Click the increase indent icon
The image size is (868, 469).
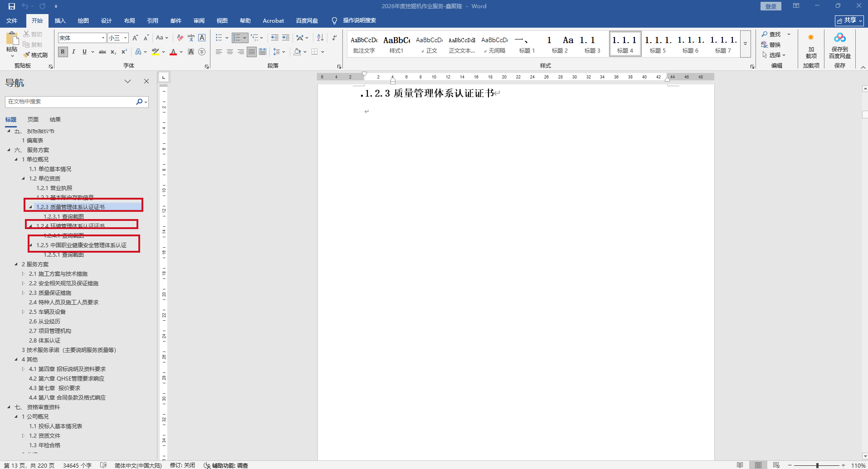point(286,38)
